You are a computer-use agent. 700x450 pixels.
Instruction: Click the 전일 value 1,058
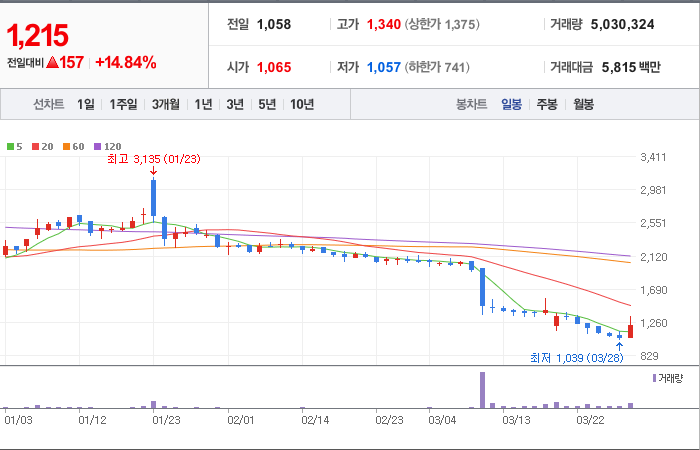pos(274,24)
